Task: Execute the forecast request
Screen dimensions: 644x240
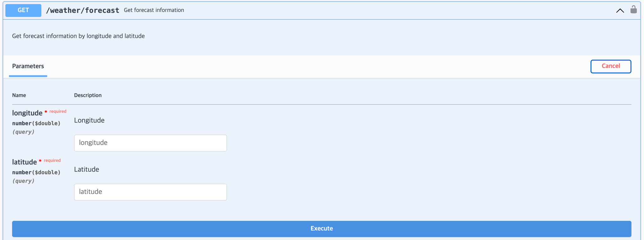Action: click(x=322, y=229)
